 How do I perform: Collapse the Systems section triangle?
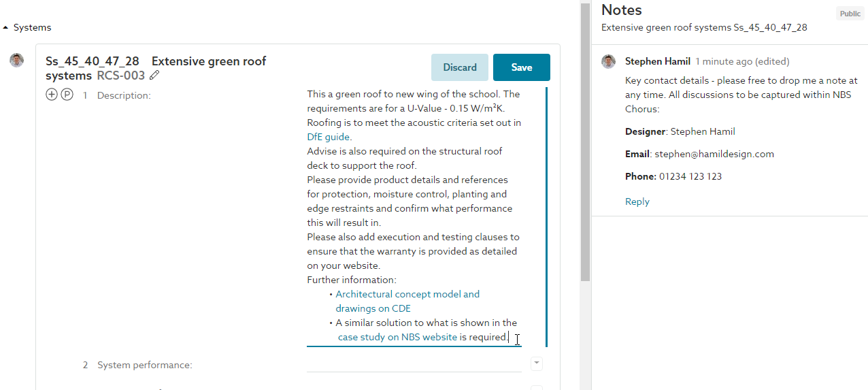6,28
